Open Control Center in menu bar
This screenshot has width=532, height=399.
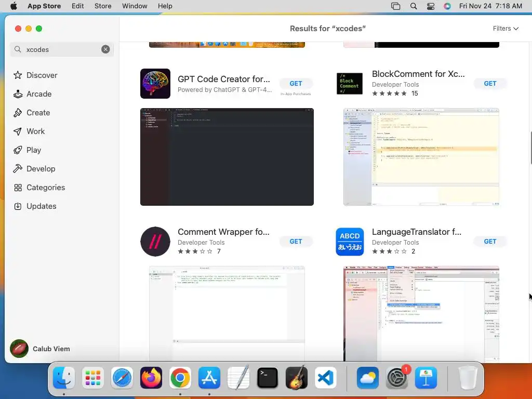[431, 6]
